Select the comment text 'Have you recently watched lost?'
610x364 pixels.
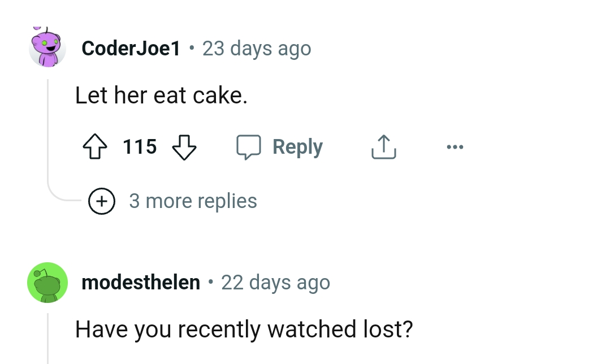click(245, 329)
